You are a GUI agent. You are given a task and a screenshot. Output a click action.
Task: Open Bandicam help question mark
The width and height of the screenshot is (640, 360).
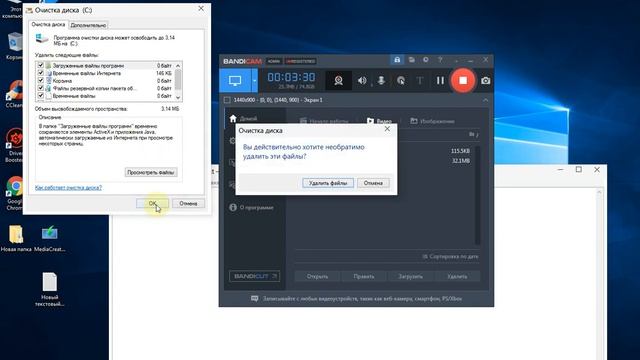tap(440, 60)
